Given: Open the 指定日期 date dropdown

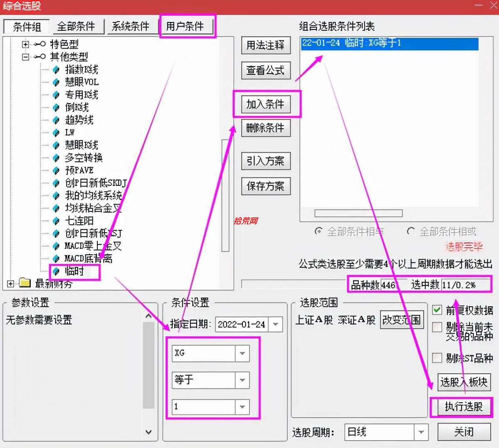Looking at the screenshot, I should [275, 325].
